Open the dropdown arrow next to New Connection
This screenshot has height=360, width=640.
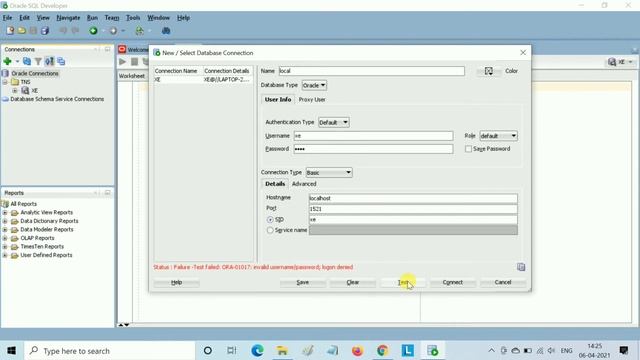coord(17,62)
